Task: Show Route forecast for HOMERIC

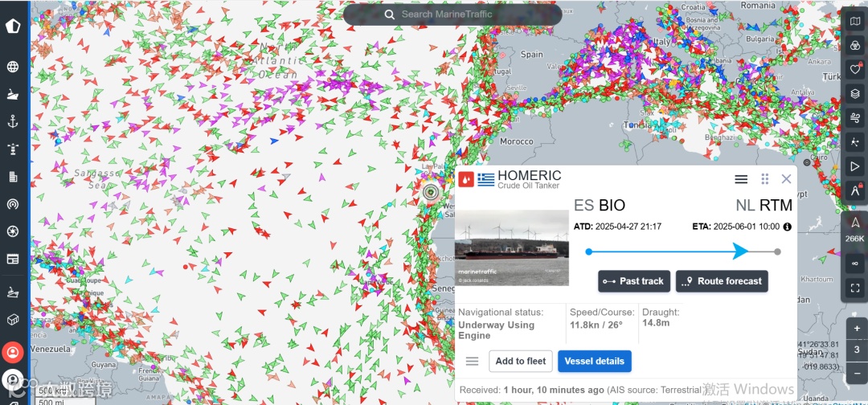Action: [x=722, y=281]
